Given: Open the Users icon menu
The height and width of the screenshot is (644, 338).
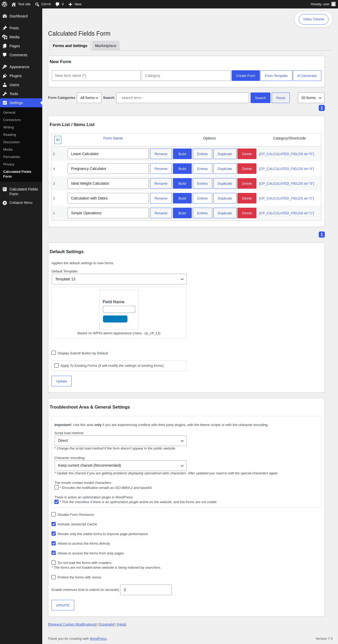Looking at the screenshot, I should click(5, 85).
